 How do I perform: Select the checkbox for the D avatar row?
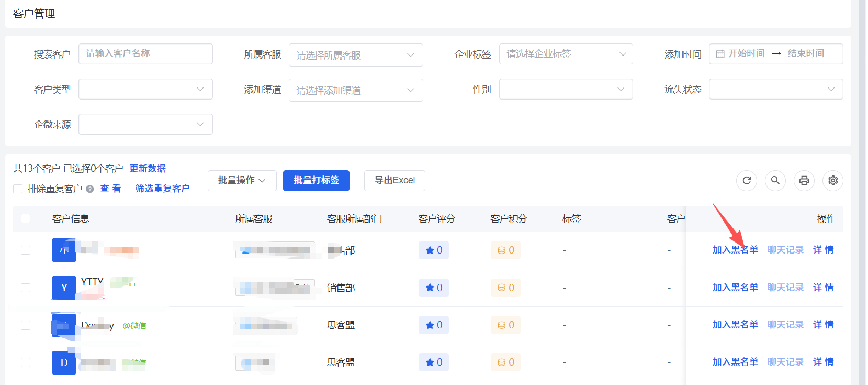[26, 362]
